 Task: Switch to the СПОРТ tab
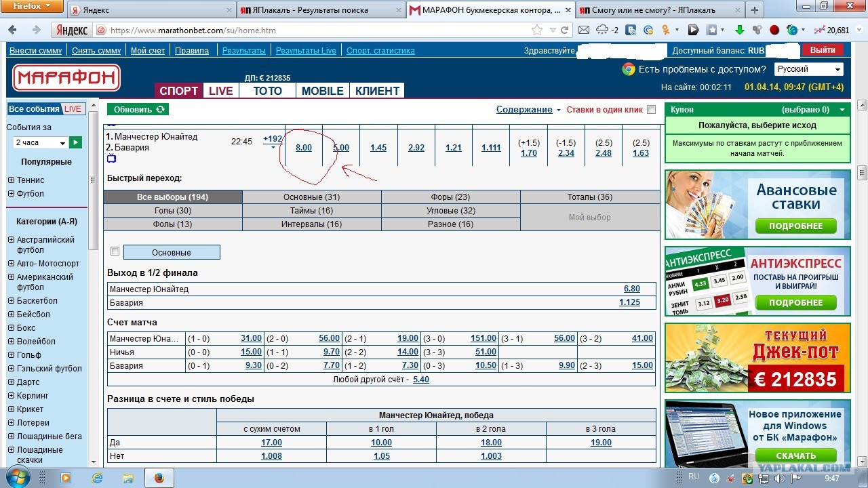[x=179, y=91]
